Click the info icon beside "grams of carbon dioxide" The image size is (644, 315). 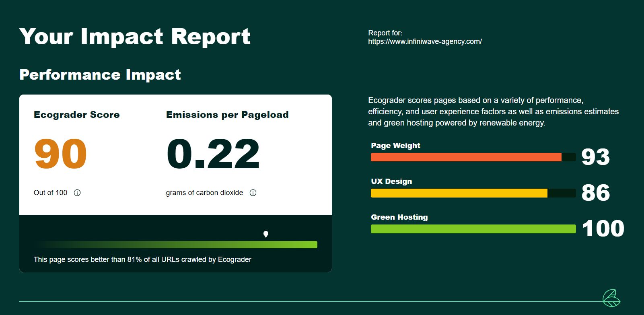pos(253,193)
